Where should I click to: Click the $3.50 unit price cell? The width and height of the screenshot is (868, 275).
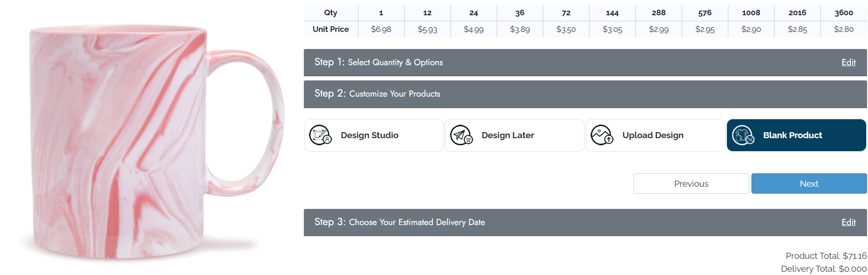566,30
